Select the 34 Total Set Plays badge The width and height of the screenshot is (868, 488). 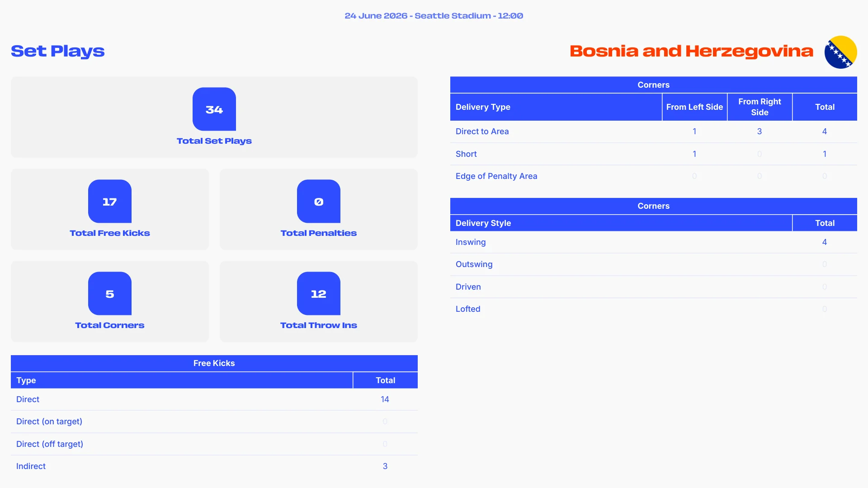[214, 109]
